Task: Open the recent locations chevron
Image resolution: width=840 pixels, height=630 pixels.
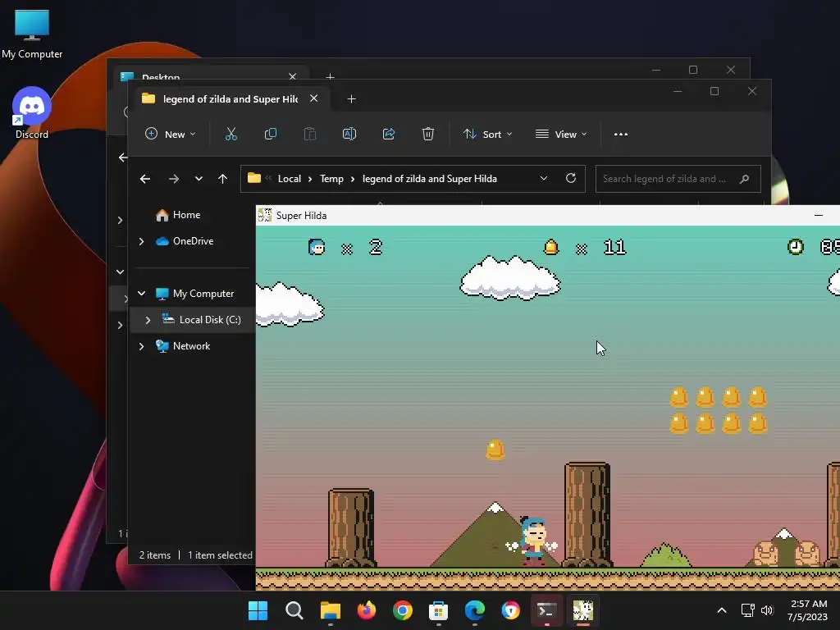Action: 199,179
